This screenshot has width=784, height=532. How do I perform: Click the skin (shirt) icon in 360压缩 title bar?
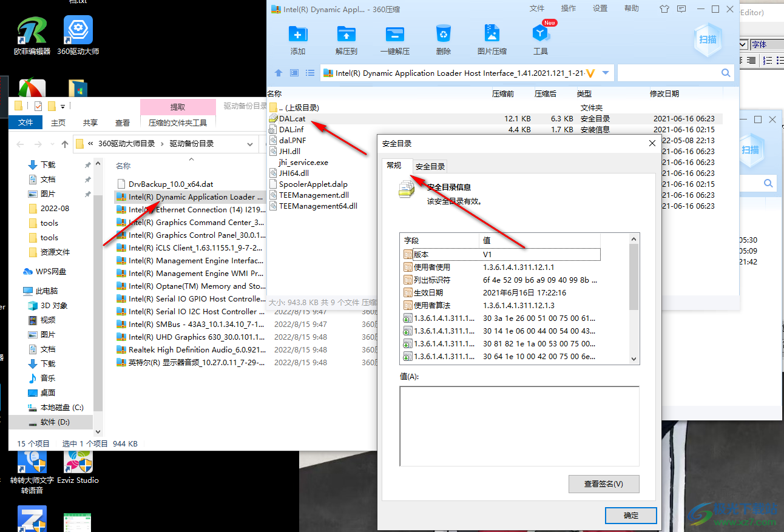coord(664,9)
